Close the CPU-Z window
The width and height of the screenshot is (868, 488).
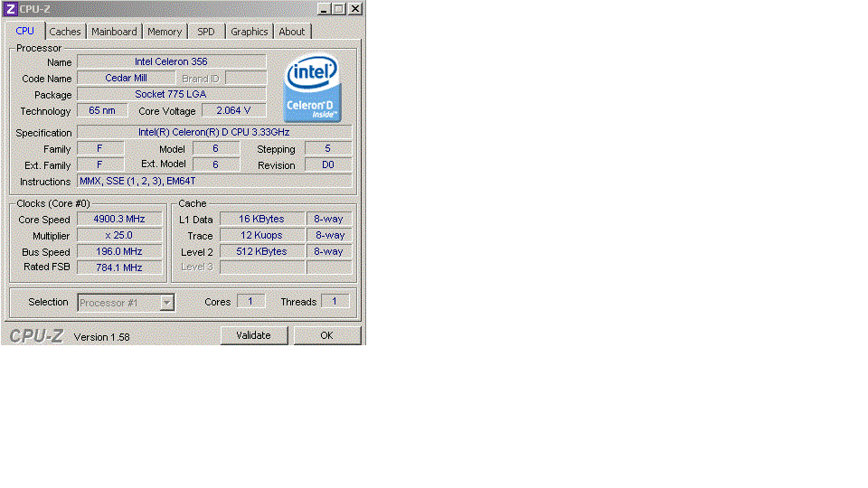click(354, 9)
